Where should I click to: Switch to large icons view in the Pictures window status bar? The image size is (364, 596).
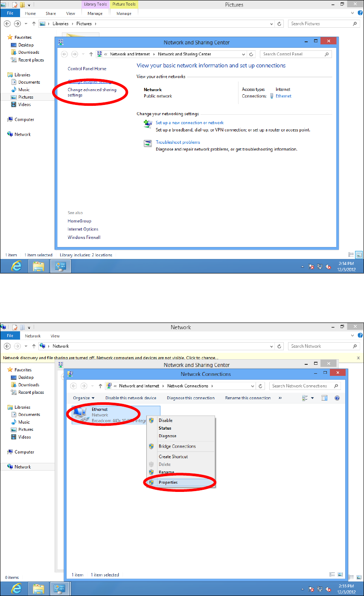pyautogui.click(x=359, y=255)
